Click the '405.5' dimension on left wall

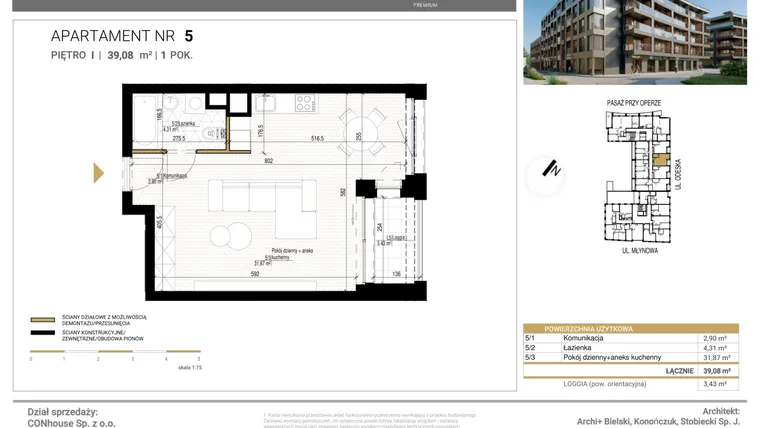159,222
